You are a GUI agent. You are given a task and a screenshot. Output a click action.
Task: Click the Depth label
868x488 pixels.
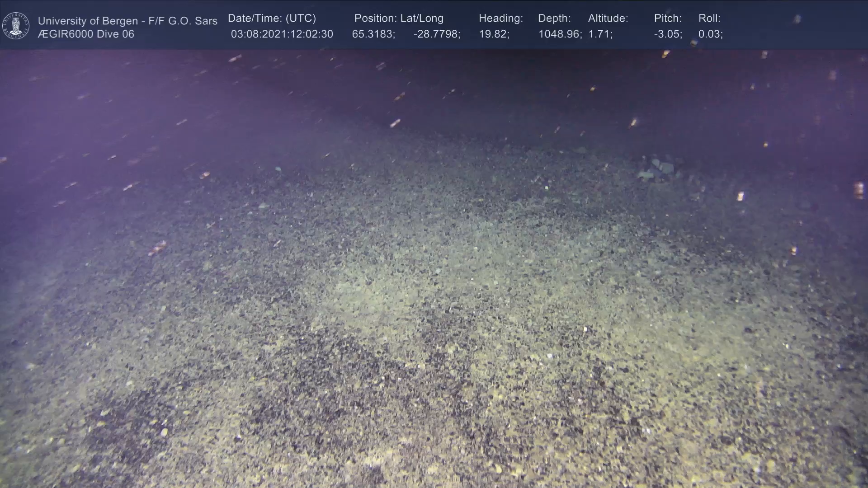[x=554, y=19]
